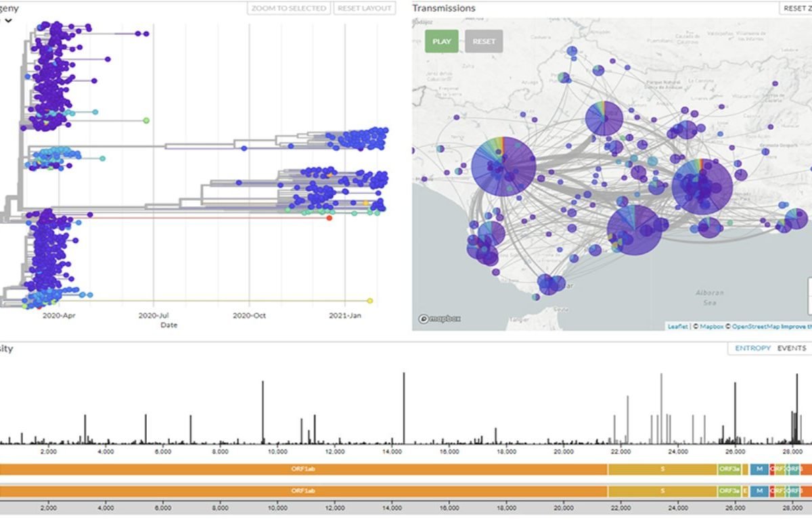Click the yellow tip node at tree bottom
The height and width of the screenshot is (526, 812).
(369, 300)
